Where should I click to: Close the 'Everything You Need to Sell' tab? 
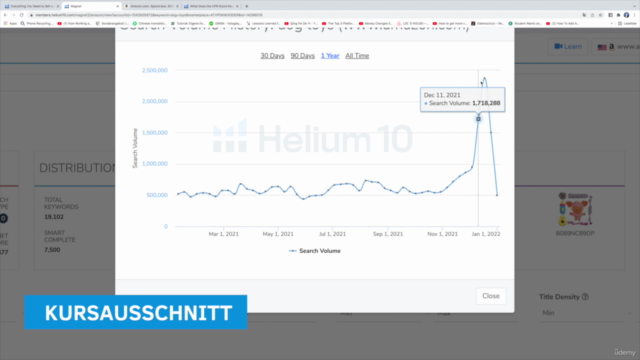[58, 6]
